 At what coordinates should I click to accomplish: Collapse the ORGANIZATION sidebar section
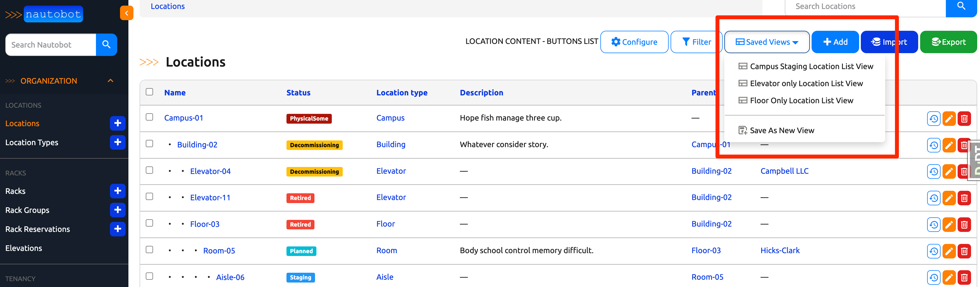(111, 81)
